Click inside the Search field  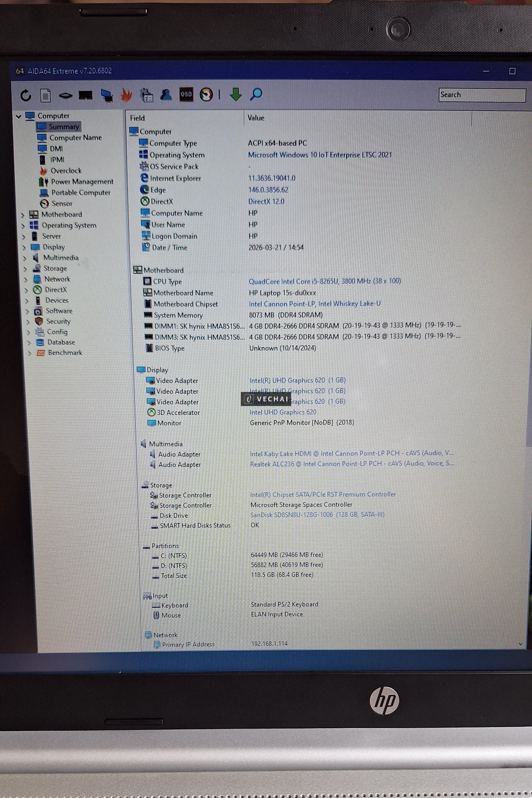(x=482, y=95)
